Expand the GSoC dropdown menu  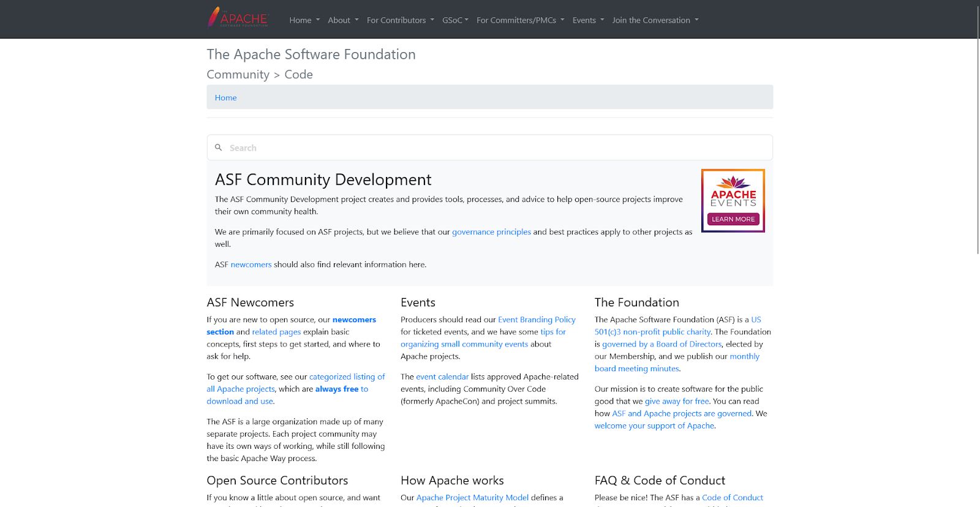click(456, 20)
